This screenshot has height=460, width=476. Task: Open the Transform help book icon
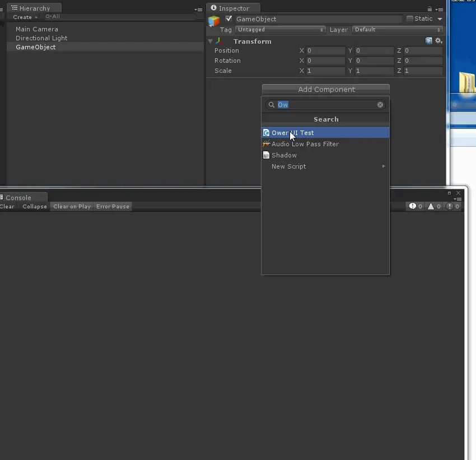tap(428, 41)
